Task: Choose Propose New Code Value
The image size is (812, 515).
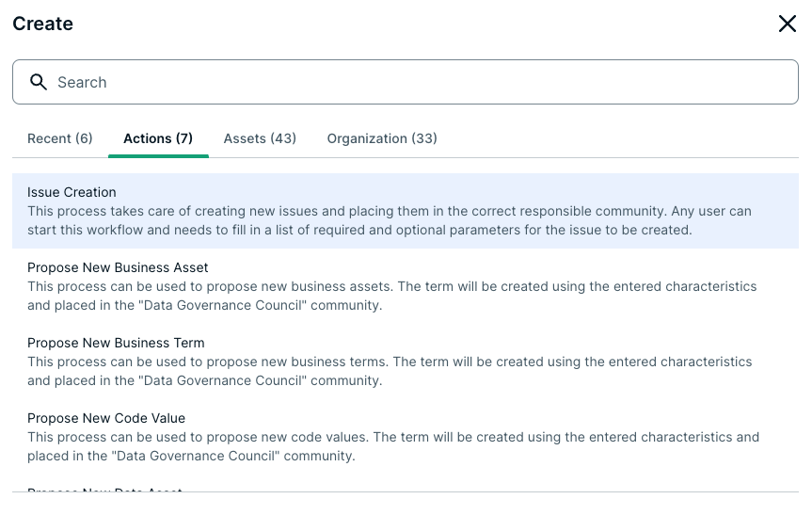Action: click(406, 437)
